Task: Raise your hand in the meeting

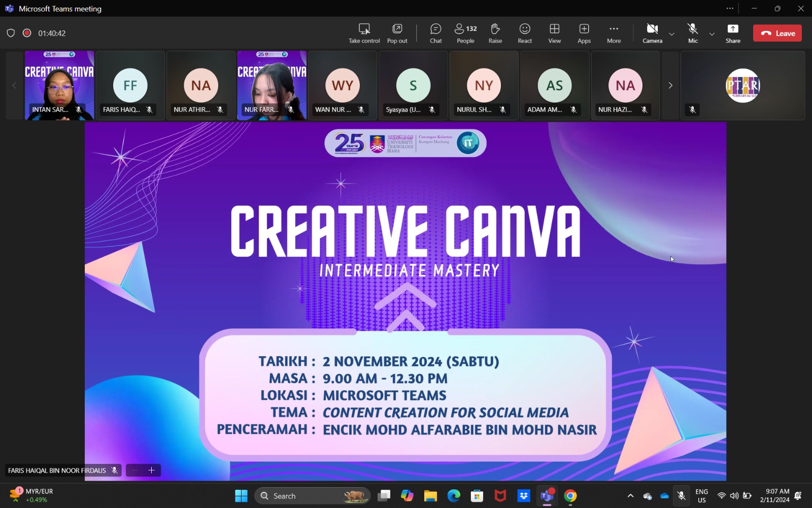Action: pos(495,33)
